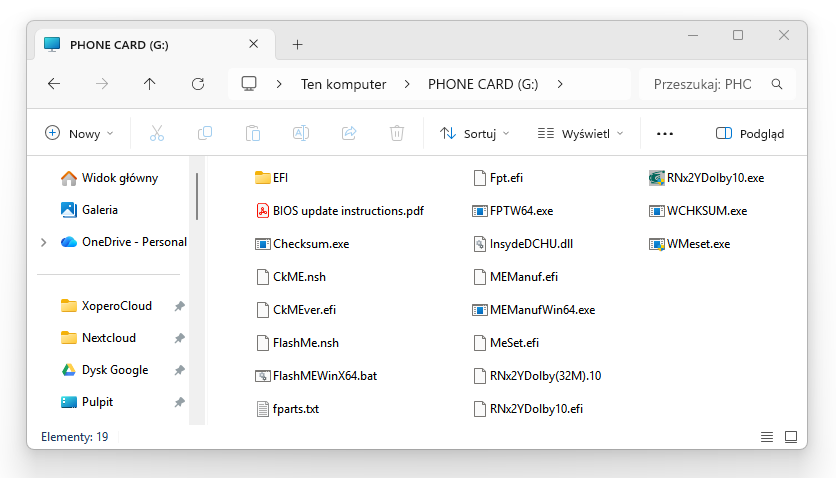Open the Wyświetl view options dropdown

[x=580, y=133]
